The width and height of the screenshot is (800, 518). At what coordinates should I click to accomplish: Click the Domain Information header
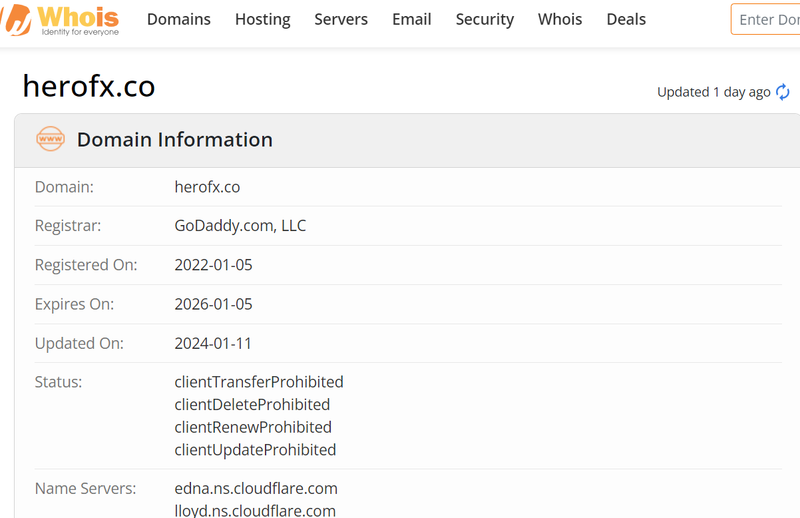[x=174, y=139]
